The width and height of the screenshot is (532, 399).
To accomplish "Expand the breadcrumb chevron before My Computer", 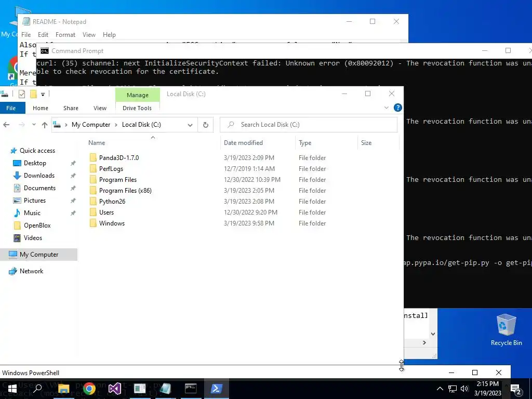I will 66,125.
